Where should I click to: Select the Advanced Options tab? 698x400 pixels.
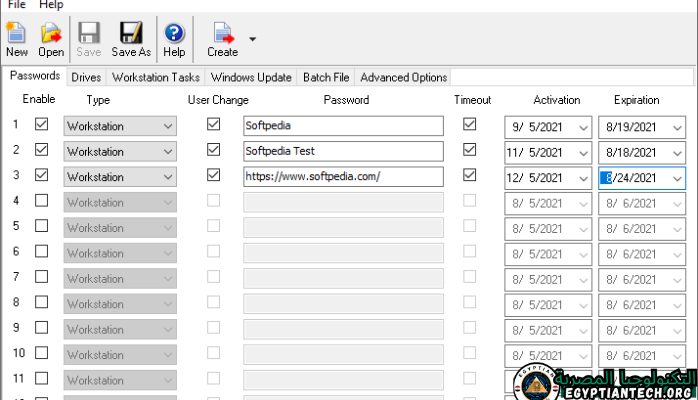(403, 77)
